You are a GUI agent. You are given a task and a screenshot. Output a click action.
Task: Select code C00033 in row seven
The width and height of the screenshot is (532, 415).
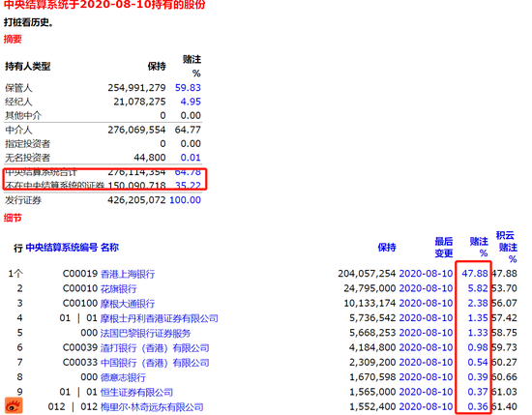point(80,362)
